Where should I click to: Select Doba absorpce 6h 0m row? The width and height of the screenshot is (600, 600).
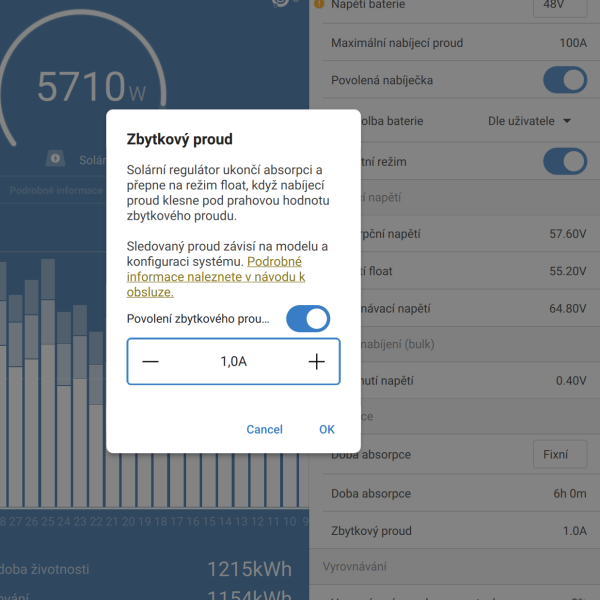[455, 494]
